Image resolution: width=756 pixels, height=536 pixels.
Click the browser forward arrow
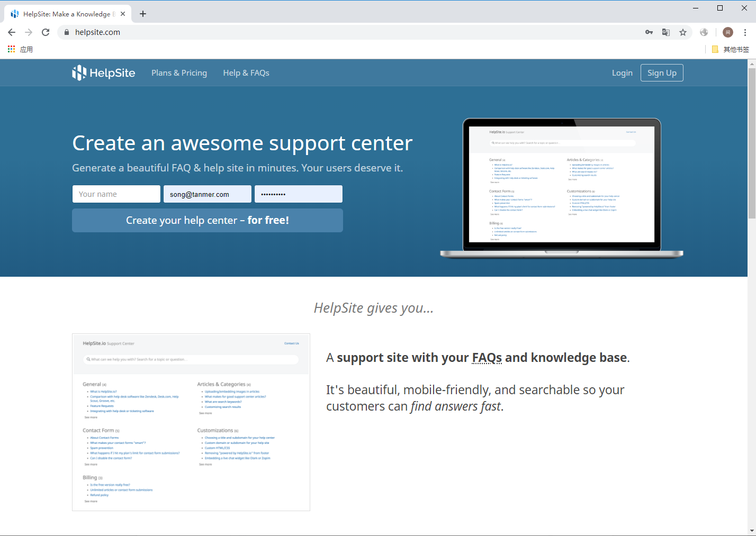coord(29,32)
